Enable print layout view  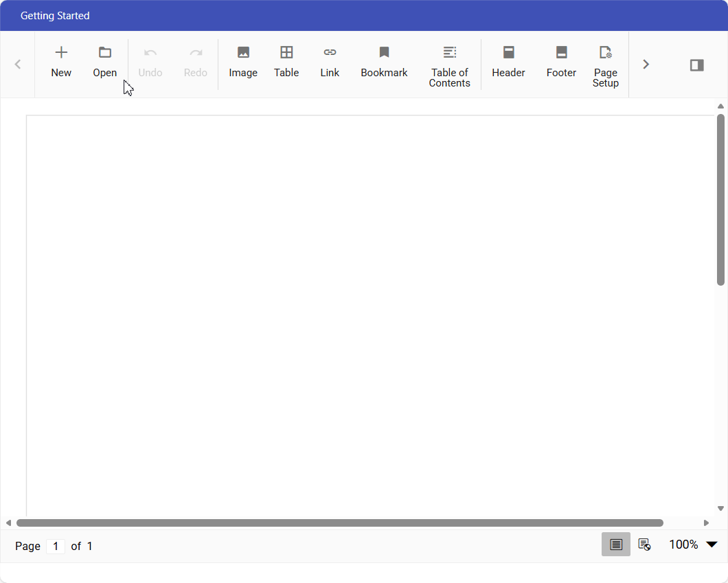tap(615, 544)
